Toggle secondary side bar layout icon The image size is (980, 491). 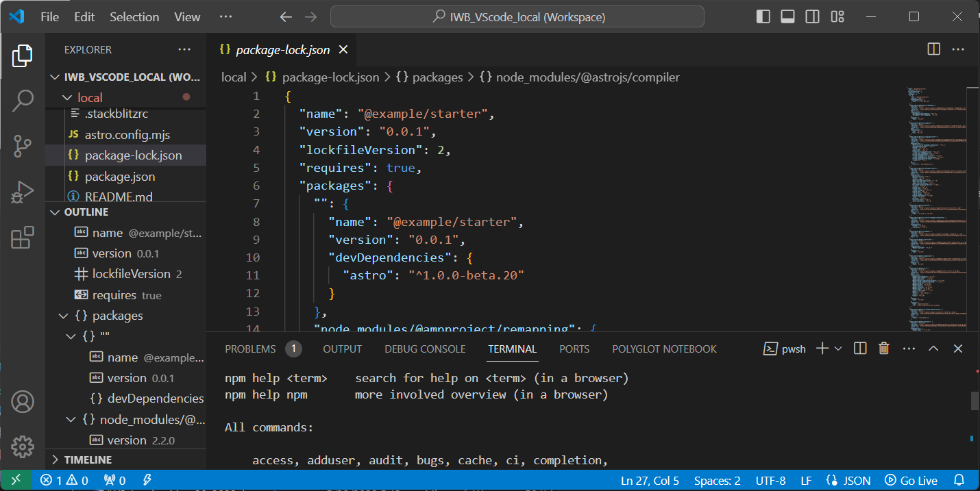812,16
